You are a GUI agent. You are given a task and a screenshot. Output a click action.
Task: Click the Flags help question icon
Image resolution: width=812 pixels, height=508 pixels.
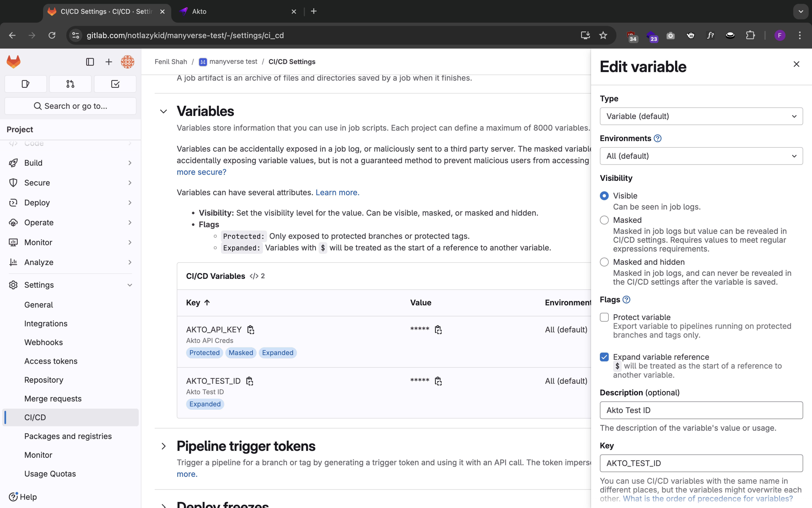[626, 300]
